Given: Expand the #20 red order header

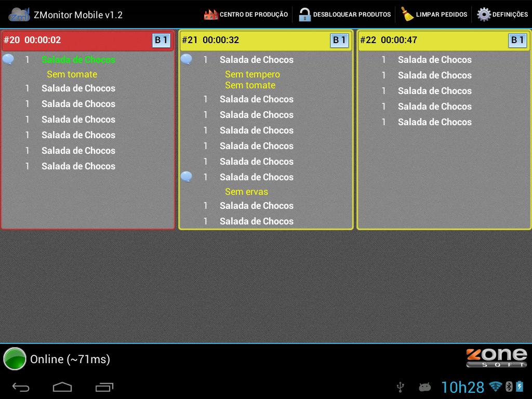Looking at the screenshot, I should pyautogui.click(x=78, y=40).
